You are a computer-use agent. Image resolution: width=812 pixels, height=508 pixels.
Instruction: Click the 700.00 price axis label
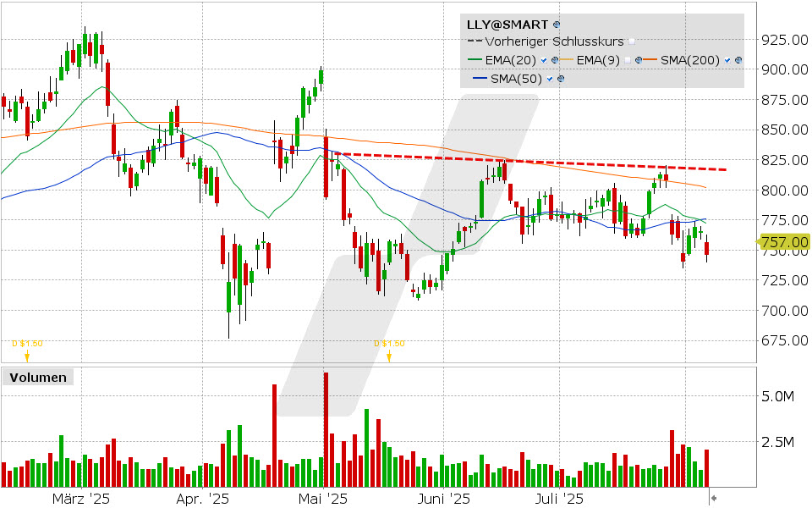pos(785,311)
